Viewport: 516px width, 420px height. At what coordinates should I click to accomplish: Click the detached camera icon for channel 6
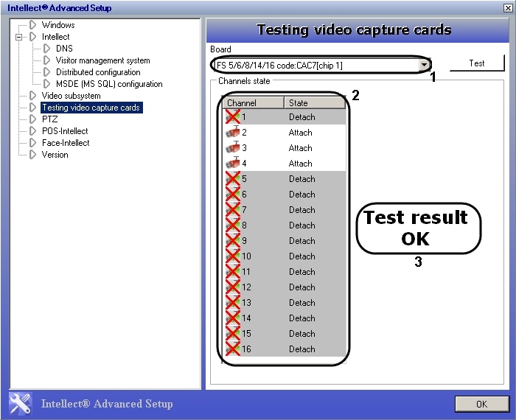click(233, 194)
